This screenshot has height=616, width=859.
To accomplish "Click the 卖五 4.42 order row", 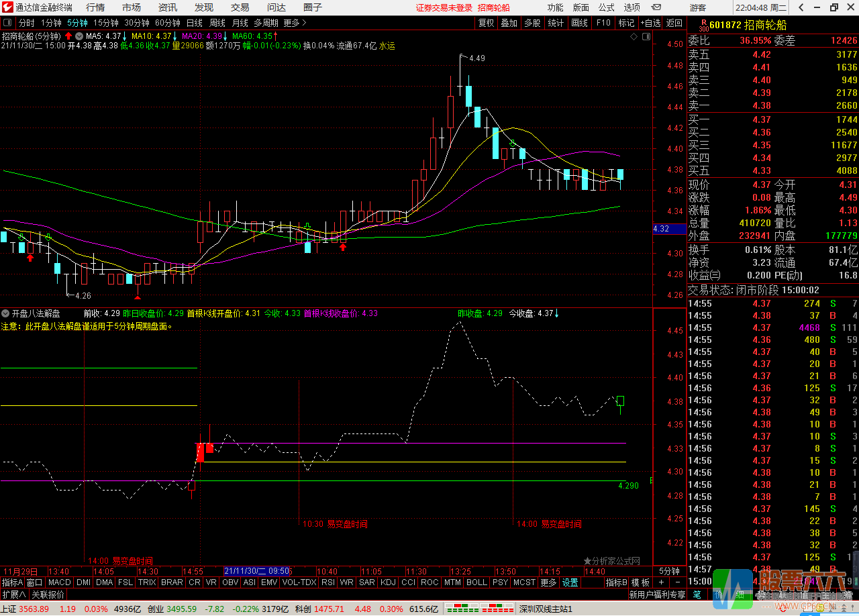I will click(x=773, y=54).
